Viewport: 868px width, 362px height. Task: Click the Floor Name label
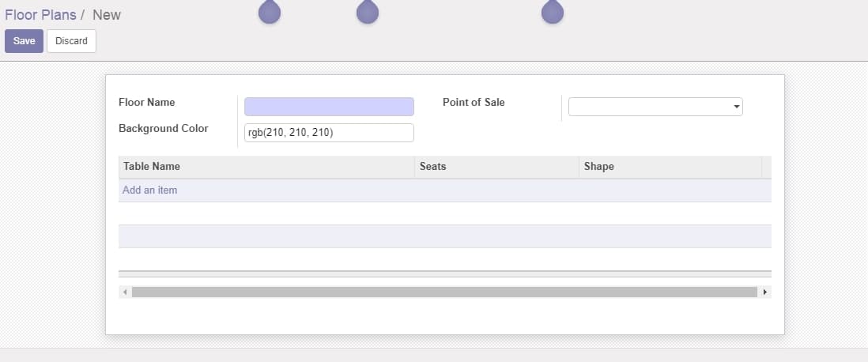(x=147, y=103)
